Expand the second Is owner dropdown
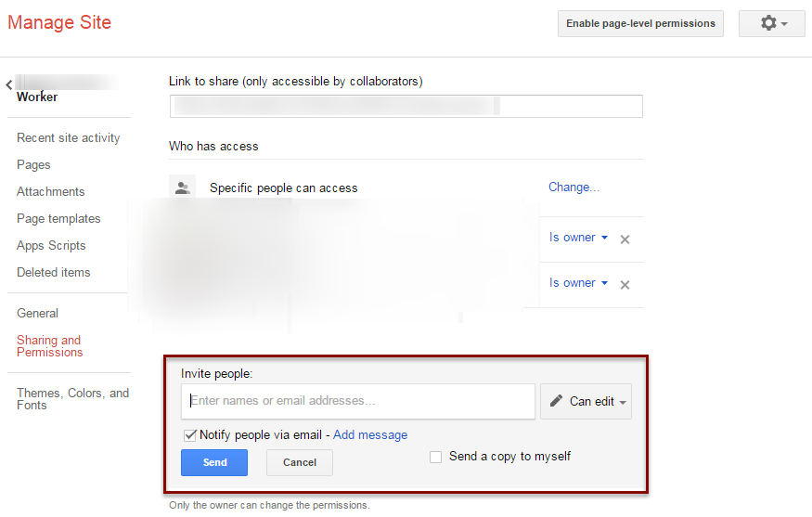 coord(578,283)
